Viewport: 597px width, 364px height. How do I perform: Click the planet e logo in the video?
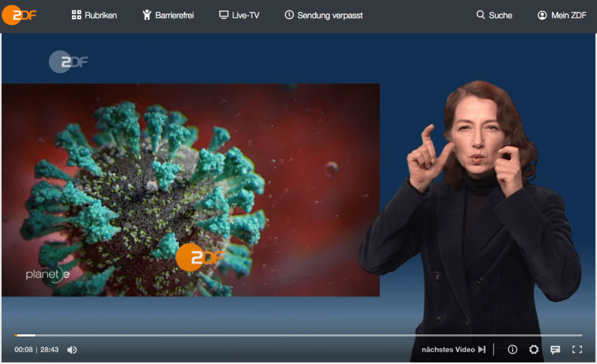point(47,274)
